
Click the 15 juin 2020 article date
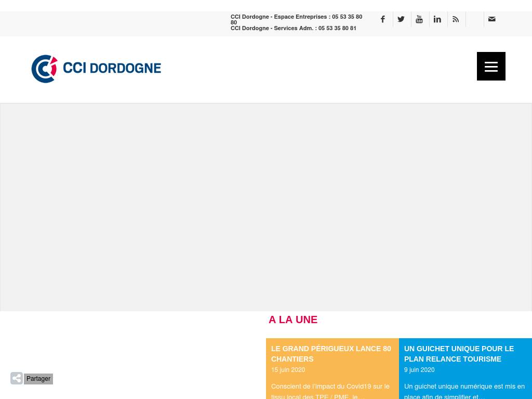tap(288, 370)
